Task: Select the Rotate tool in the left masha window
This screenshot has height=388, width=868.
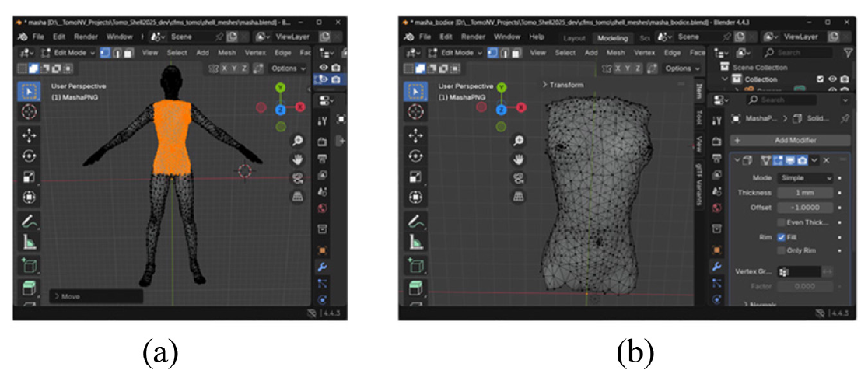Action: [29, 155]
